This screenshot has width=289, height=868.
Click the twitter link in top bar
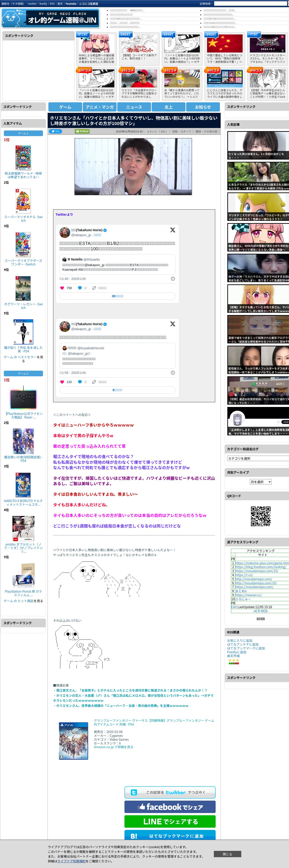click(32, 4)
